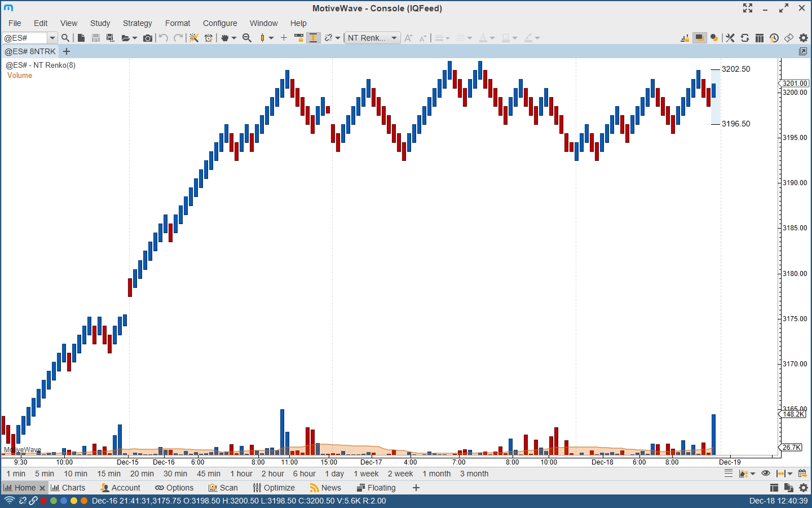Screen dimensions: 812x508
Task: Click the price tag icon
Action: (x=789, y=38)
